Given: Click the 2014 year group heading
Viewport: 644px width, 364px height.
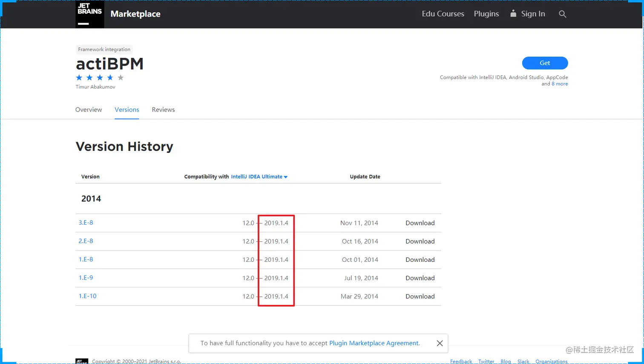Looking at the screenshot, I should pos(91,199).
